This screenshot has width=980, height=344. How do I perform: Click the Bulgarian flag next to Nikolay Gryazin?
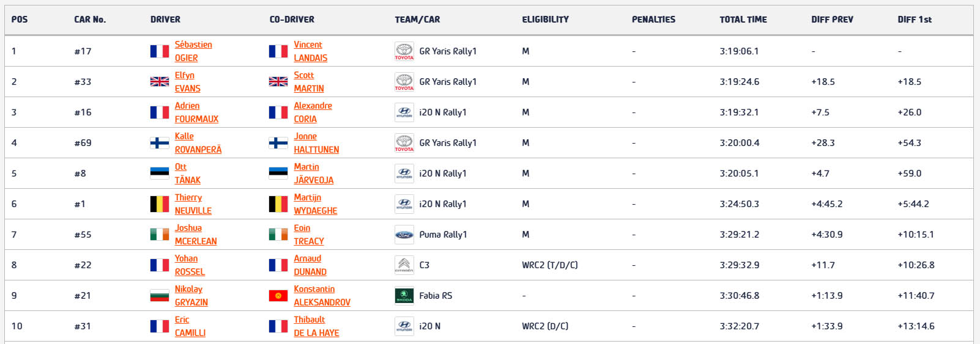(x=160, y=296)
